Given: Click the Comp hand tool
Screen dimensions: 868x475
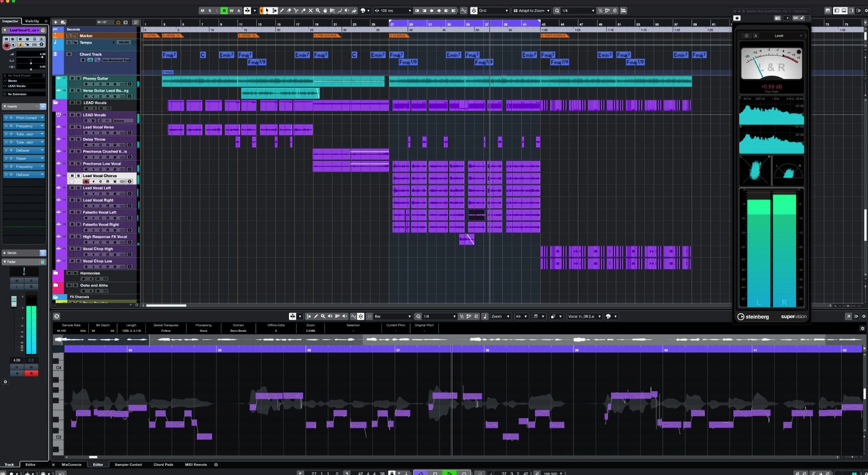Looking at the screenshot, I should coord(325,10).
